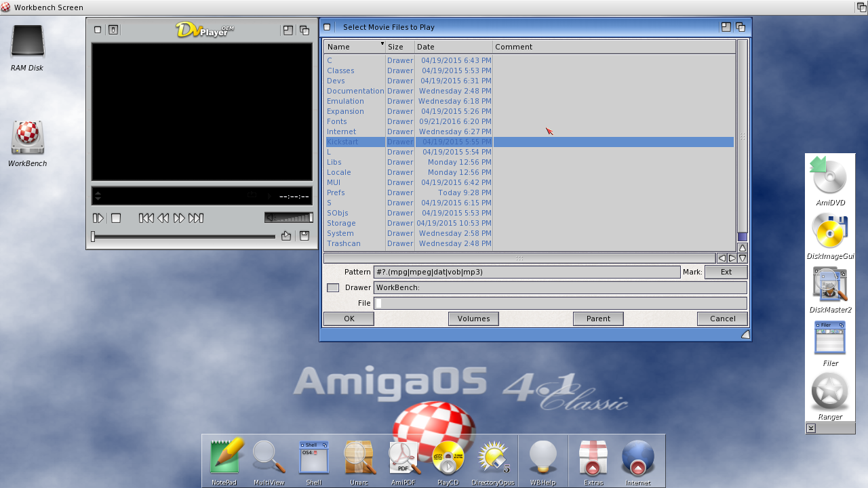Launch DiskMaster2 from the side dock
This screenshot has width=868, height=488.
(x=830, y=289)
